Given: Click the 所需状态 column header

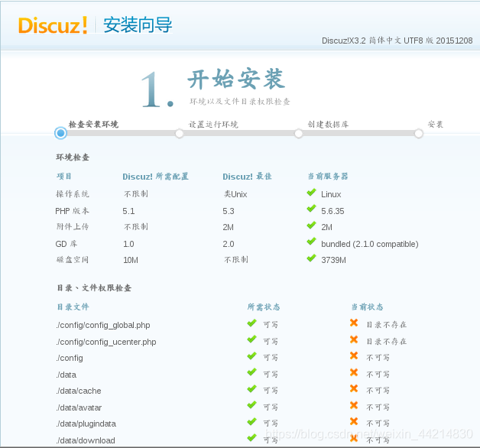Looking at the screenshot, I should 264,307.
